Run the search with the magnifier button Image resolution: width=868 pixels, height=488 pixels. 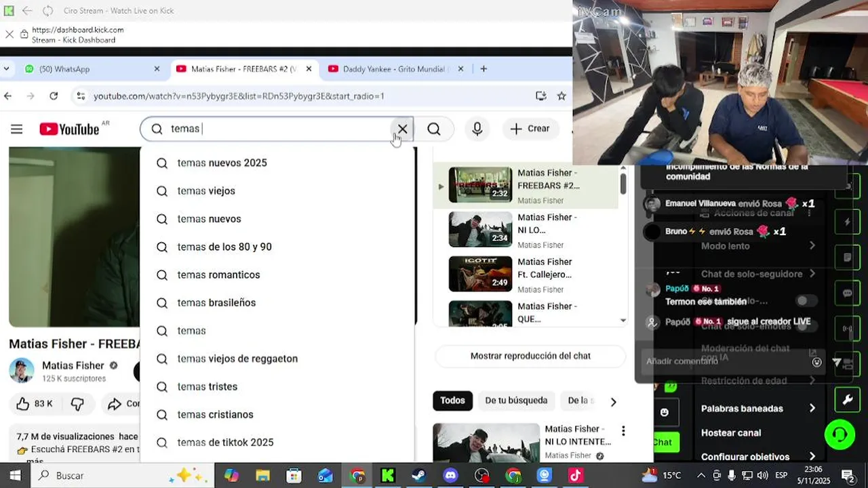point(434,129)
